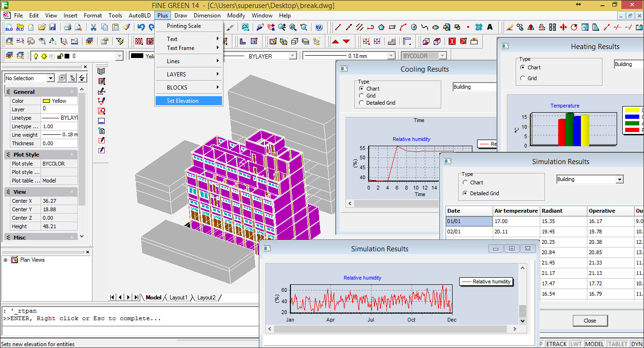This screenshot has height=348, width=644.
Task: Click the Open BLD project folder icon
Action: tap(20, 27)
